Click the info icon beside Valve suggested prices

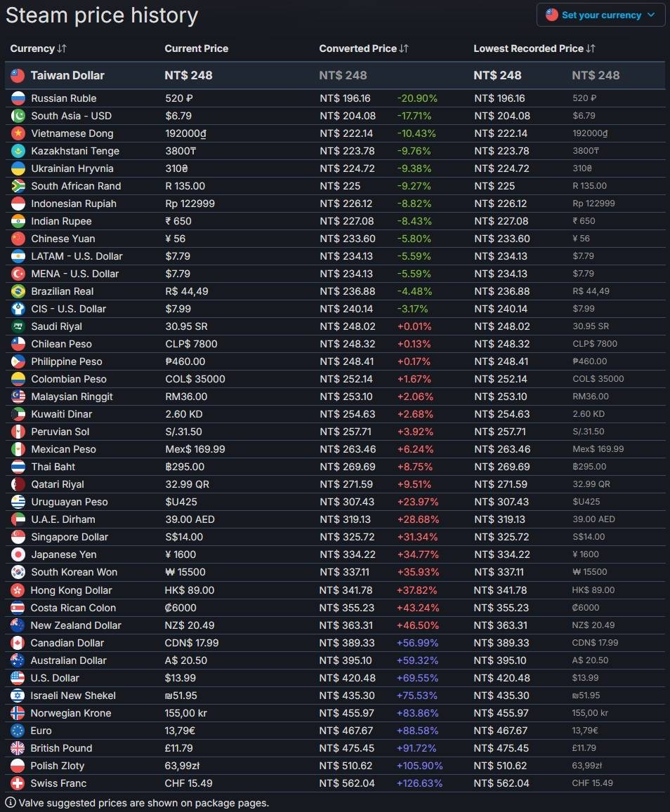[x=11, y=803]
